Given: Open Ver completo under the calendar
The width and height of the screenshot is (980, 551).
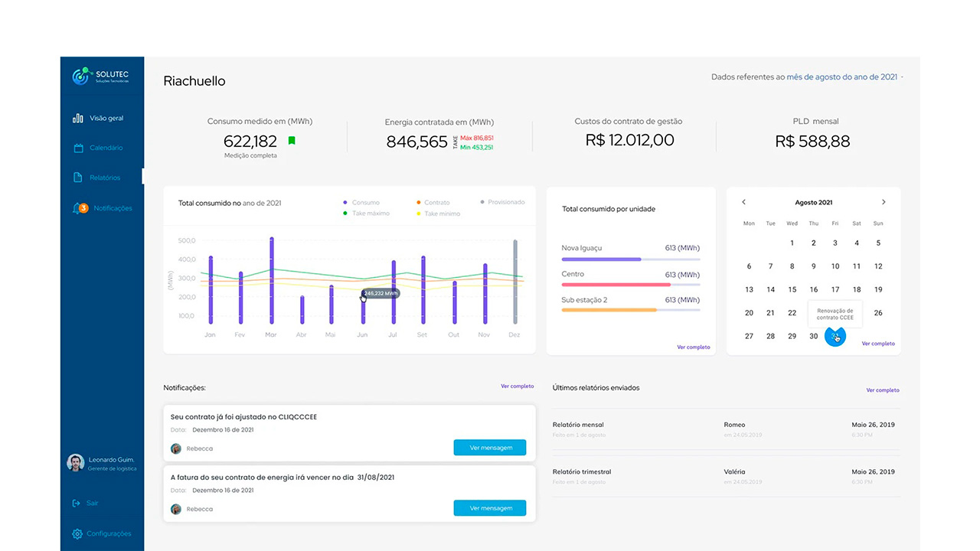Looking at the screenshot, I should click(878, 344).
